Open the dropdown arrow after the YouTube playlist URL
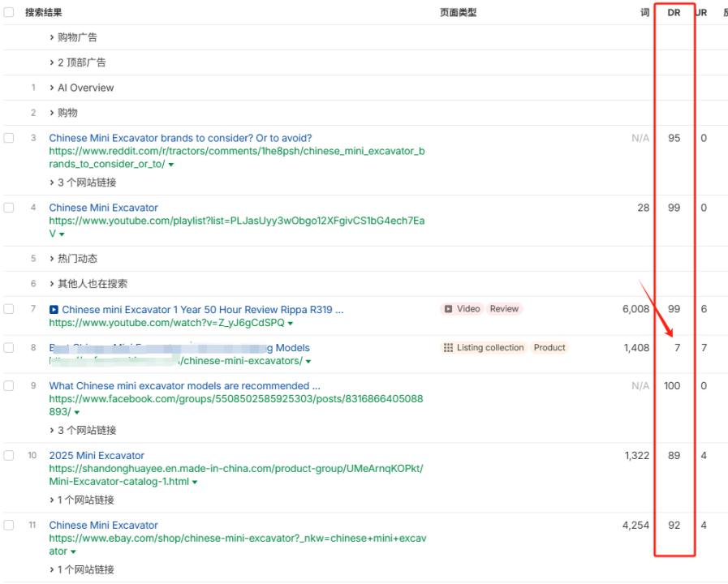The height and width of the screenshot is (584, 728). (62, 234)
